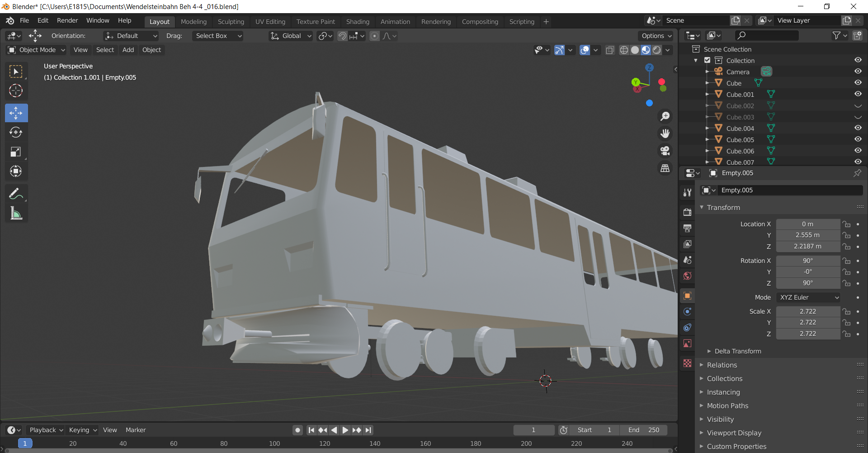Select the Scale tool in the toolbar
Screen dimensions: 868x453
click(16, 152)
